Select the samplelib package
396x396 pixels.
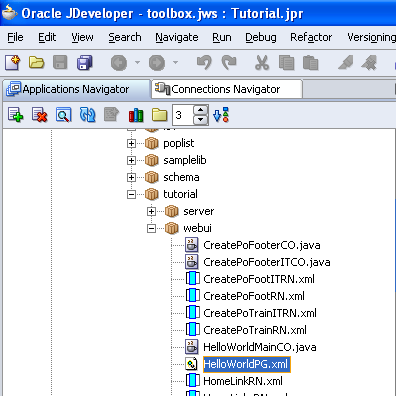pos(185,160)
